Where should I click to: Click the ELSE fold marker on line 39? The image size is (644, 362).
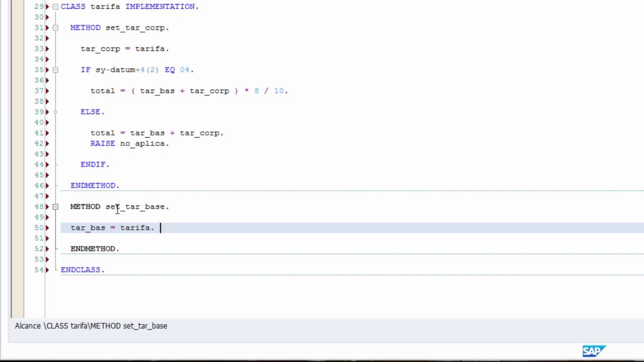pos(55,112)
